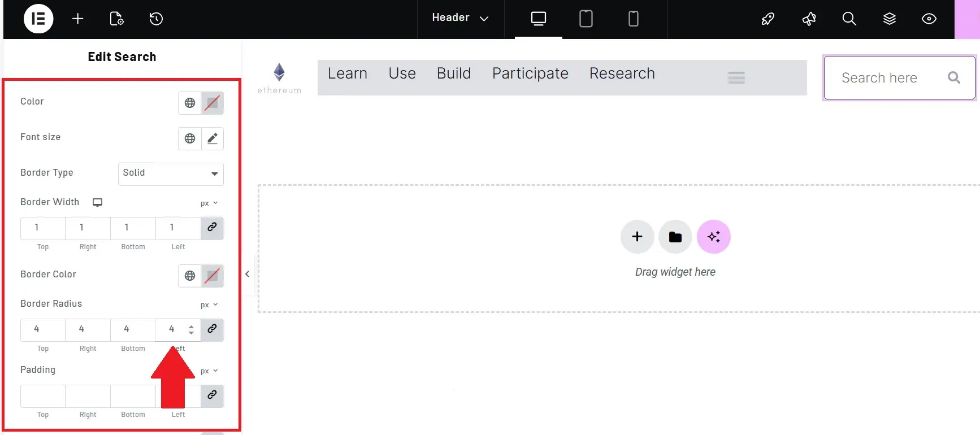Click the pink button at top right
The height and width of the screenshot is (435, 980).
[967, 19]
